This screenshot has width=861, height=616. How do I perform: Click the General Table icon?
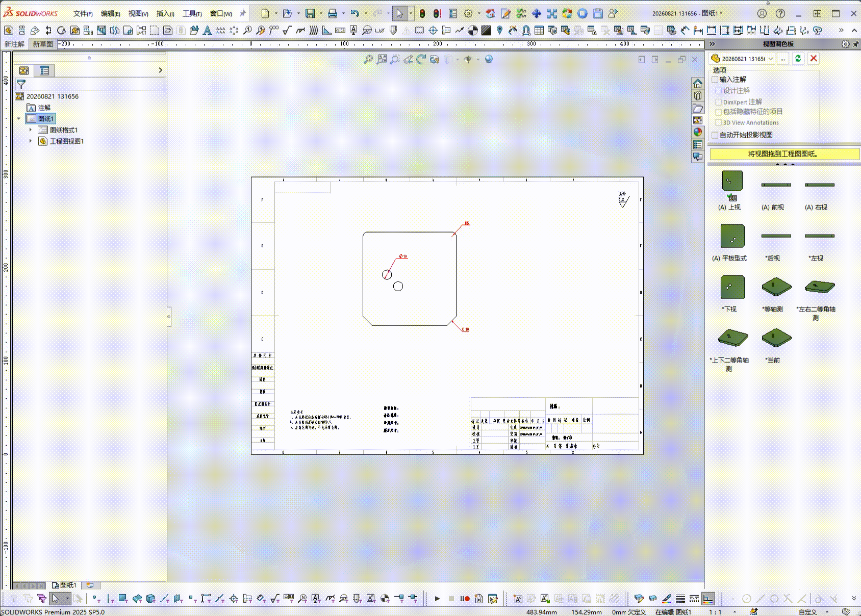point(539,31)
